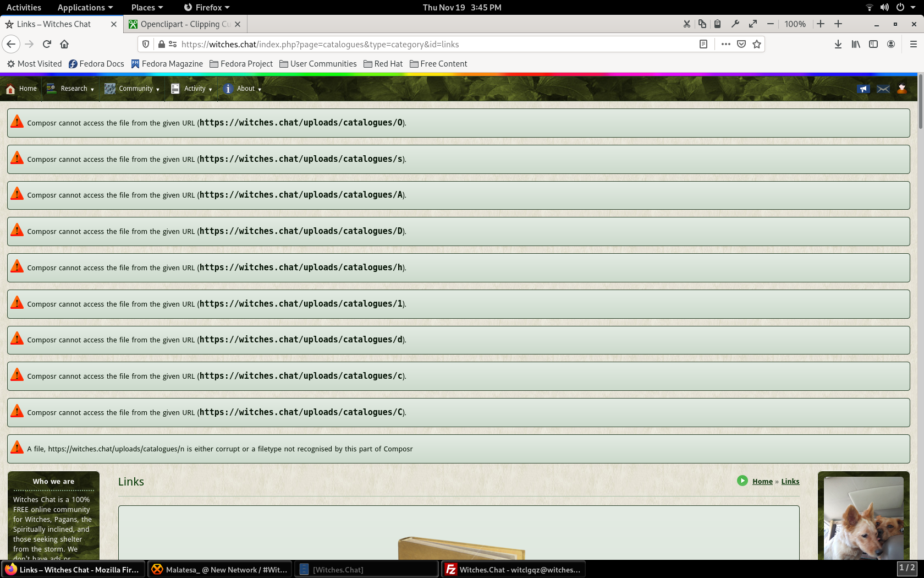Open the Fedora Magazine bookmark

167,63
